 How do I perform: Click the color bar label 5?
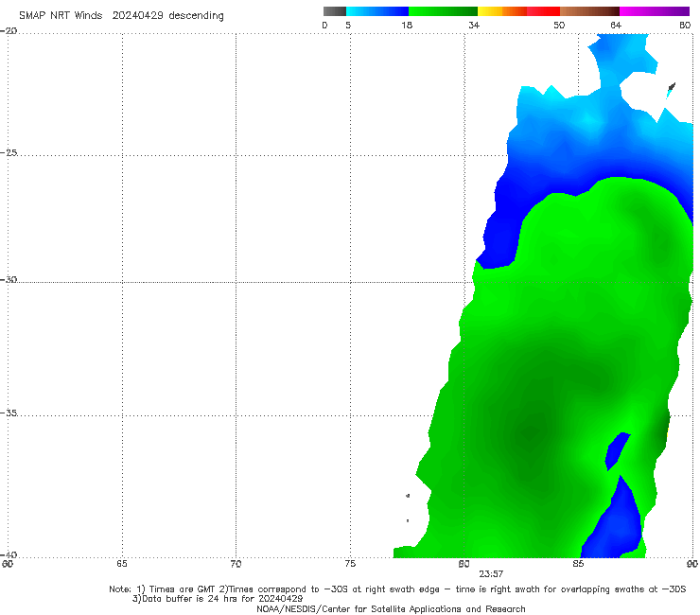pyautogui.click(x=348, y=25)
